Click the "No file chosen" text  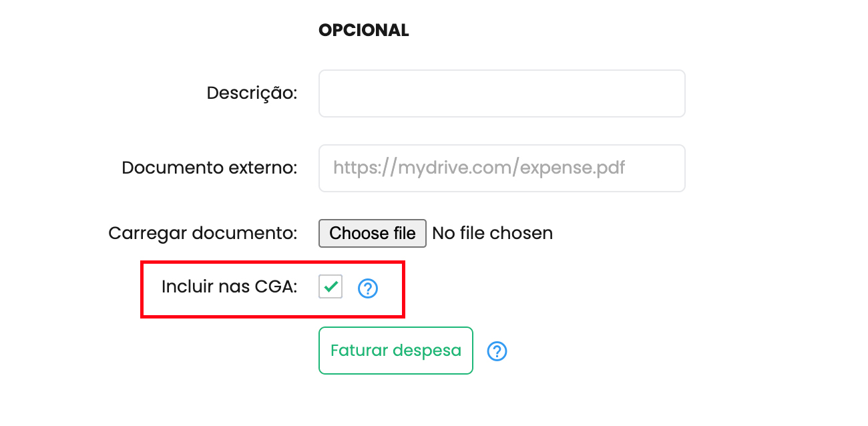[x=493, y=233]
